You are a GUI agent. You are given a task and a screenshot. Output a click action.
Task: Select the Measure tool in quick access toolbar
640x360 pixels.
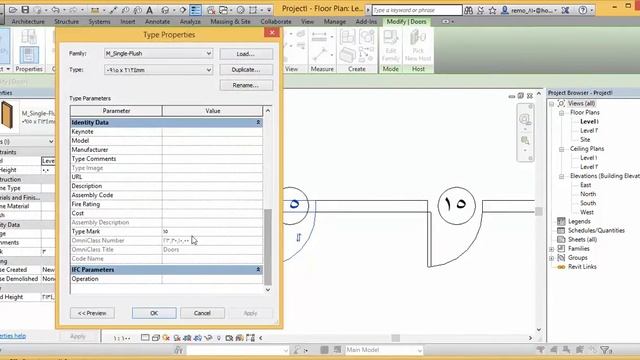[95, 10]
